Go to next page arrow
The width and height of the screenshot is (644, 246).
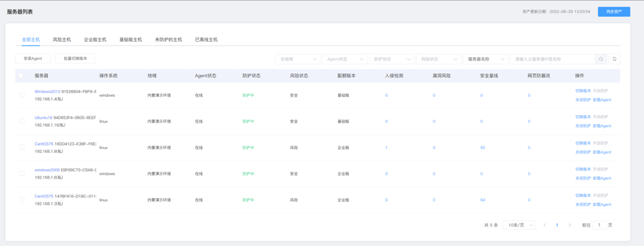570,225
